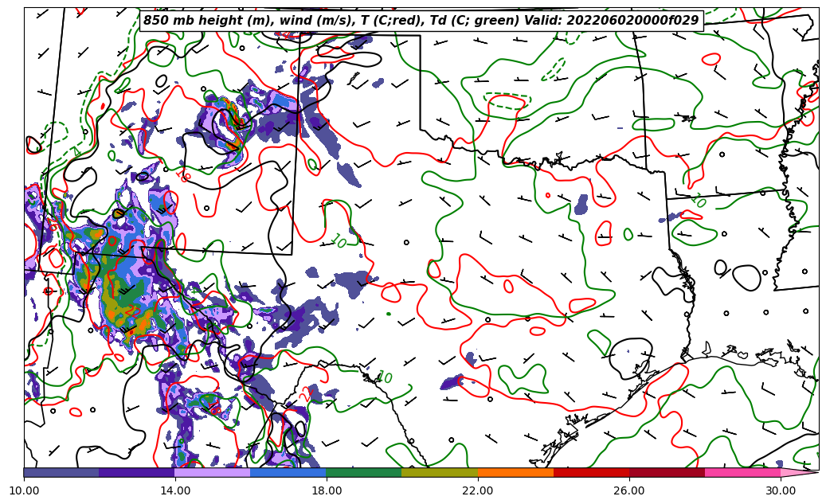Click the bright blue 16–18 colorbar segment

tap(288, 472)
